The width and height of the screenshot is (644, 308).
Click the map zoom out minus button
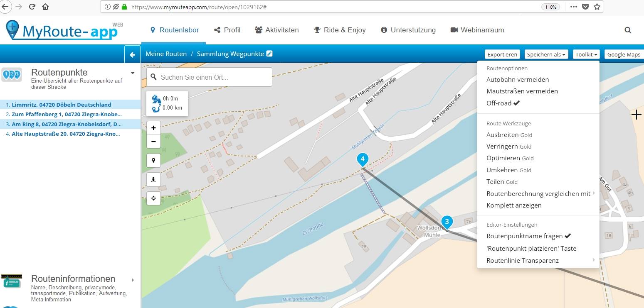coord(153,142)
